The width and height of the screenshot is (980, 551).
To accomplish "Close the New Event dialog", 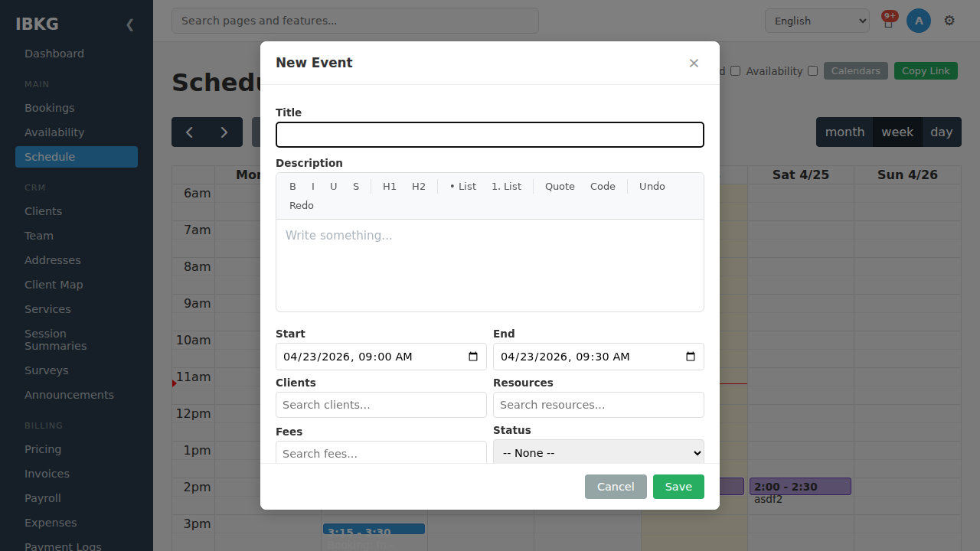I will point(694,63).
